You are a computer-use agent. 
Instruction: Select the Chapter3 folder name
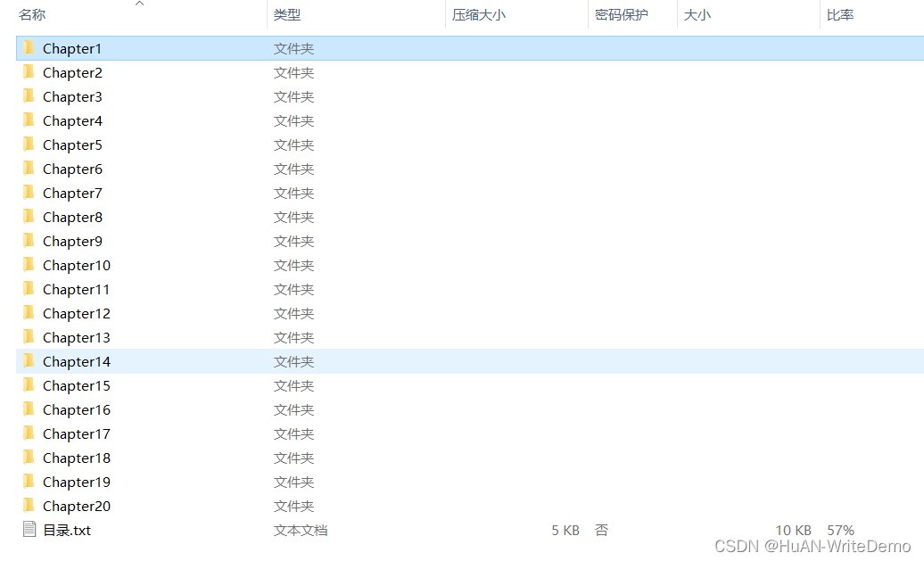point(72,96)
